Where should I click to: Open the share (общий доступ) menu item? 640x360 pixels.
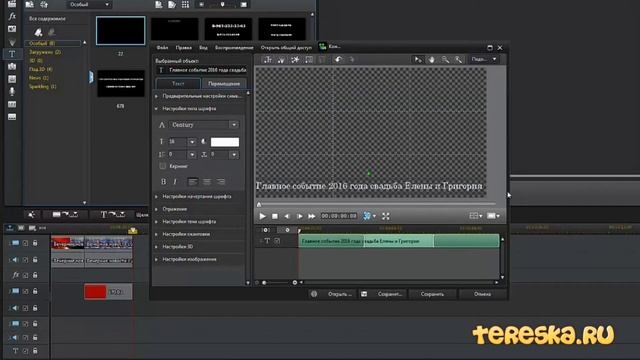click(286, 47)
